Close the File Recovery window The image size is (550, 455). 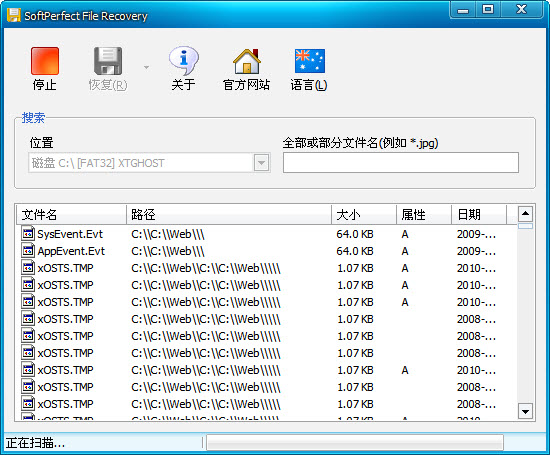tap(522, 10)
